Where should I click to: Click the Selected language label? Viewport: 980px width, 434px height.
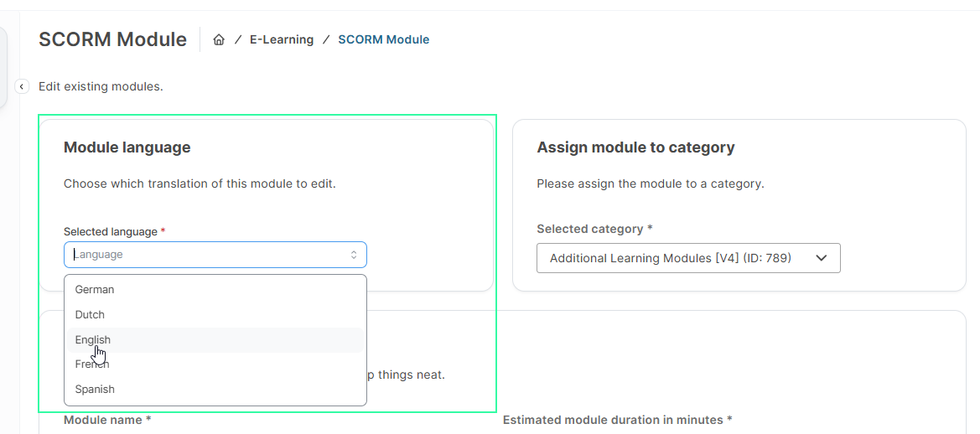pos(111,231)
